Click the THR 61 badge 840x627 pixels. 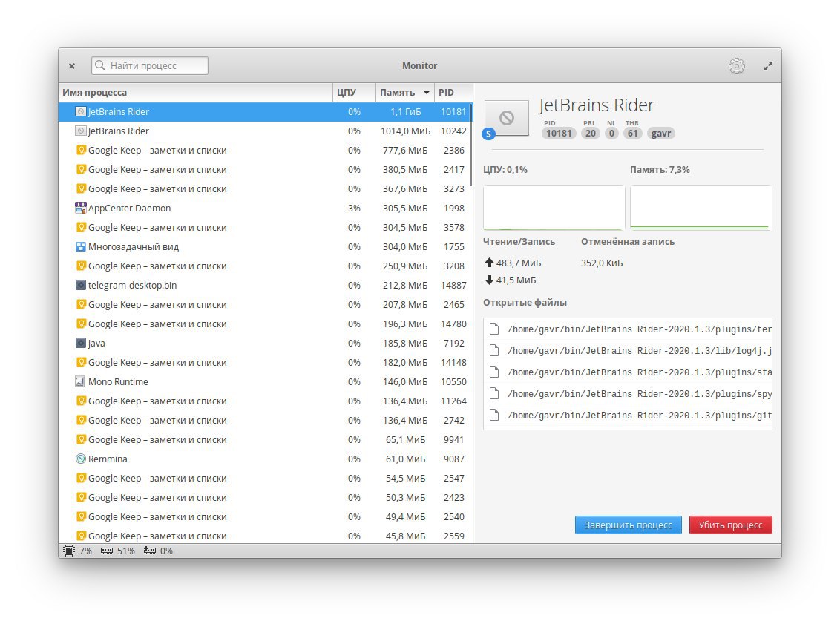pos(633,134)
